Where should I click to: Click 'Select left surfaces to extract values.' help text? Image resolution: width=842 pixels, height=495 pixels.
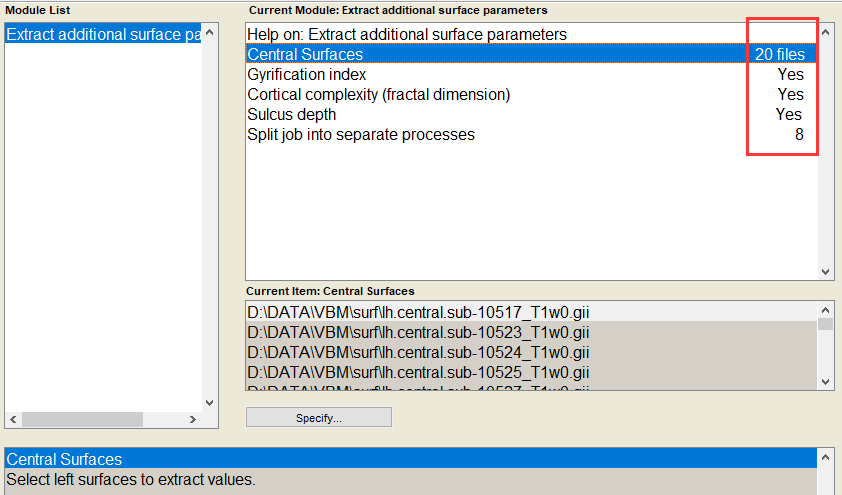pyautogui.click(x=131, y=479)
